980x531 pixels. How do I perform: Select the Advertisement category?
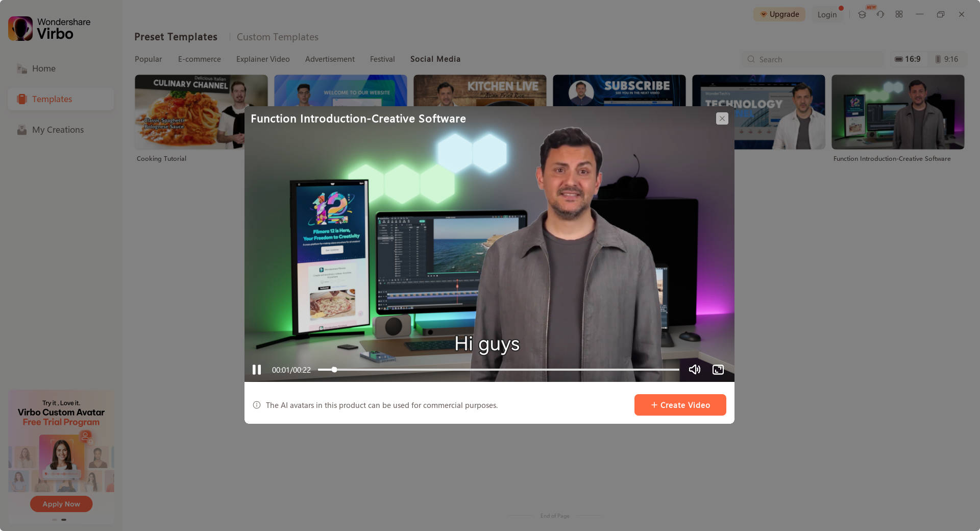330,59
